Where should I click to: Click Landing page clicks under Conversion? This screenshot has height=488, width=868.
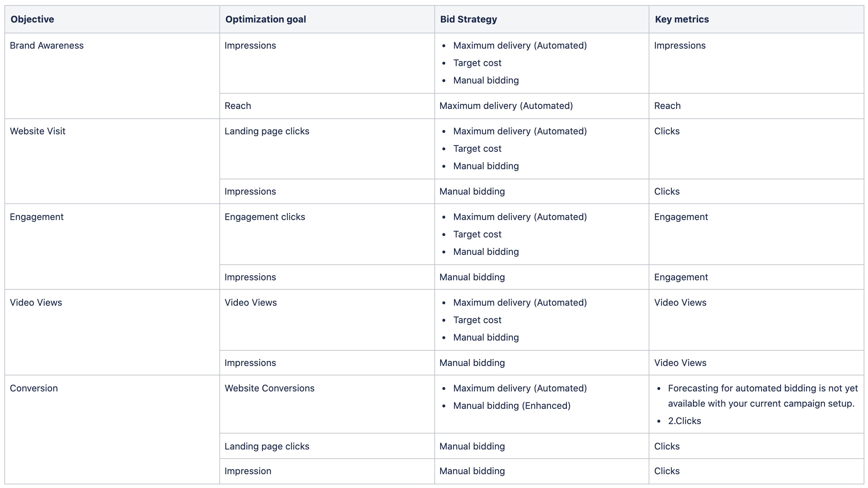click(267, 446)
